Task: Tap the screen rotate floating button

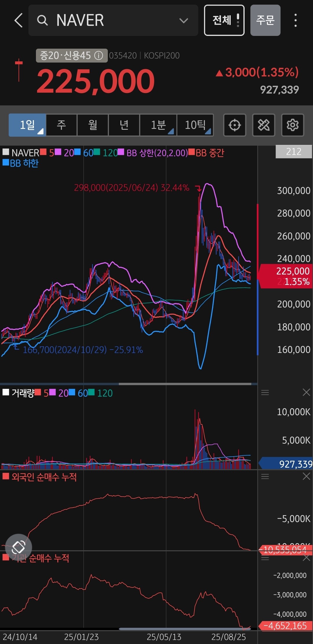Action: click(x=19, y=547)
